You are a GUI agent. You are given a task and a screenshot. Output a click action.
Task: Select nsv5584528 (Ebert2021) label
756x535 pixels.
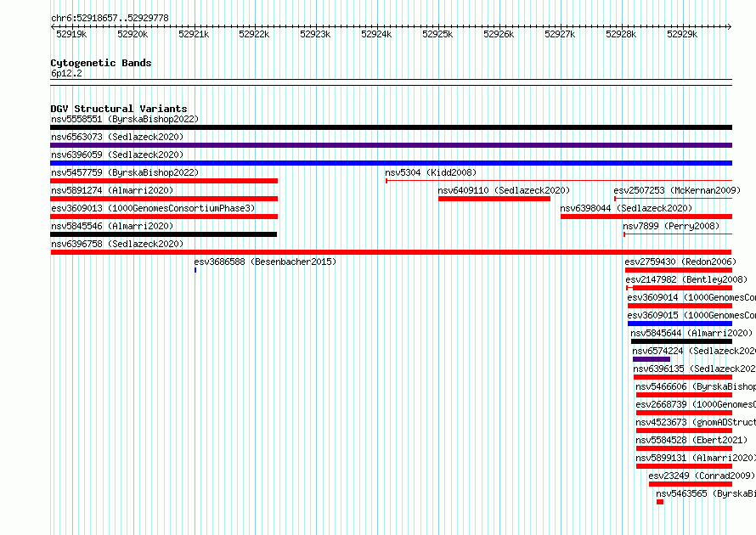691,440
